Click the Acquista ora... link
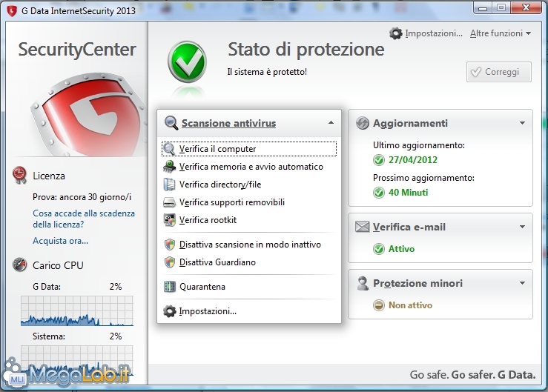Image resolution: width=548 pixels, height=392 pixels. (x=61, y=241)
